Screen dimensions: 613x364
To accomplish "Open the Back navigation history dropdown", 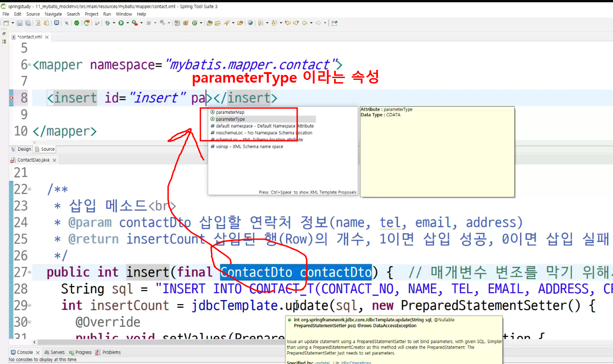I will (311, 23).
